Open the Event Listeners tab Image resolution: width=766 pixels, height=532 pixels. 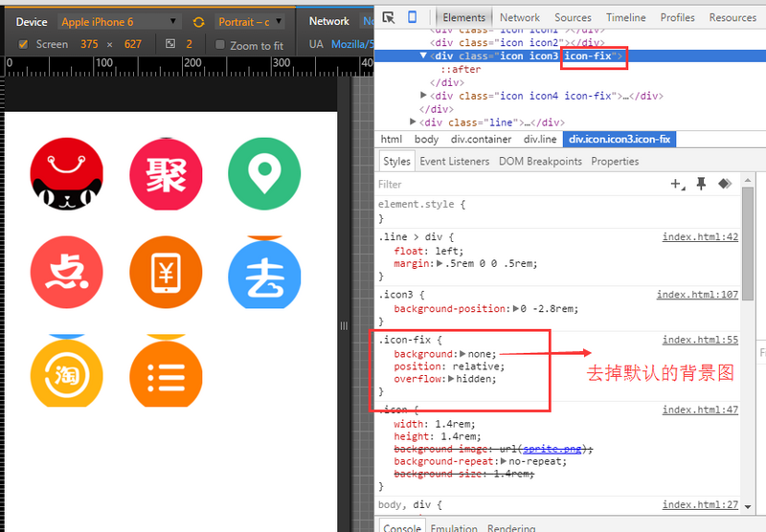point(454,162)
